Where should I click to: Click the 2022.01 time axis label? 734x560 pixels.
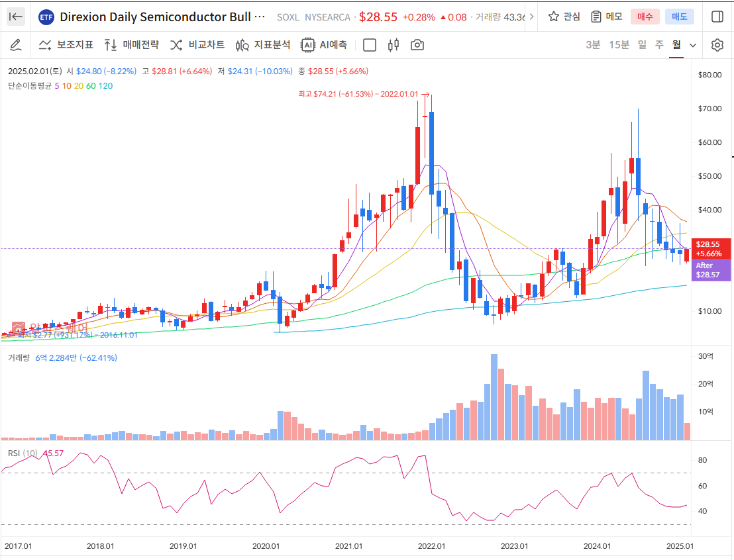[x=432, y=546]
